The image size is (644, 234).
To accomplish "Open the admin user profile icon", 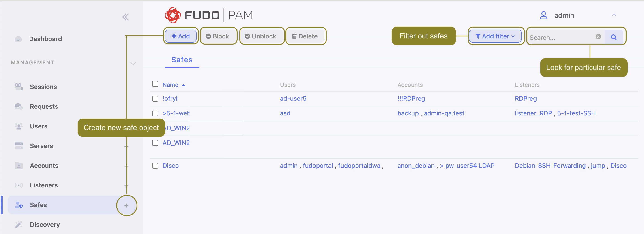I will pos(543,15).
